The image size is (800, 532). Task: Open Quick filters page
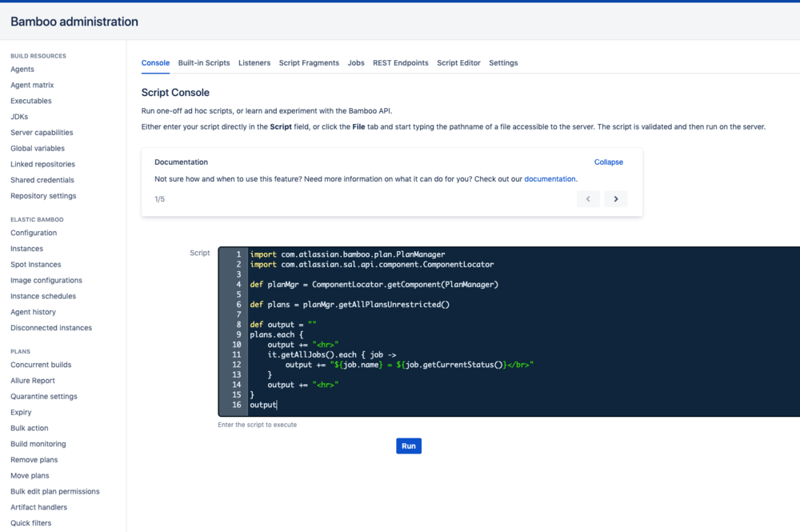coord(31,523)
